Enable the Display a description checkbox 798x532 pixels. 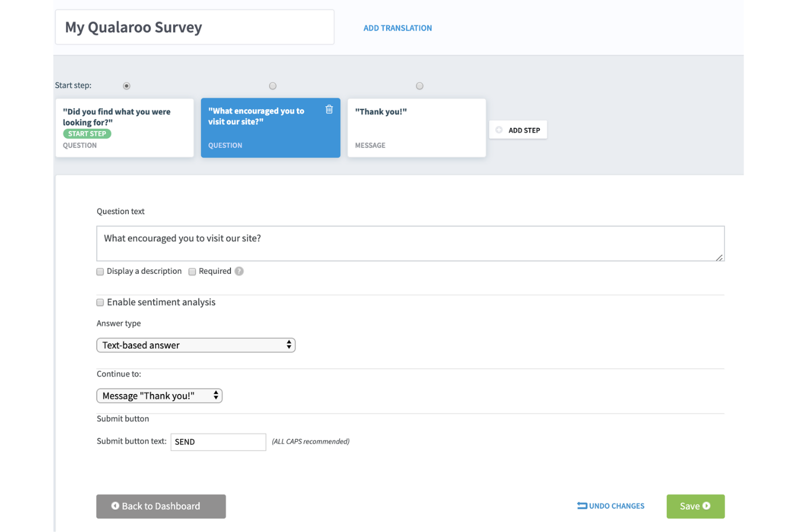(x=100, y=272)
